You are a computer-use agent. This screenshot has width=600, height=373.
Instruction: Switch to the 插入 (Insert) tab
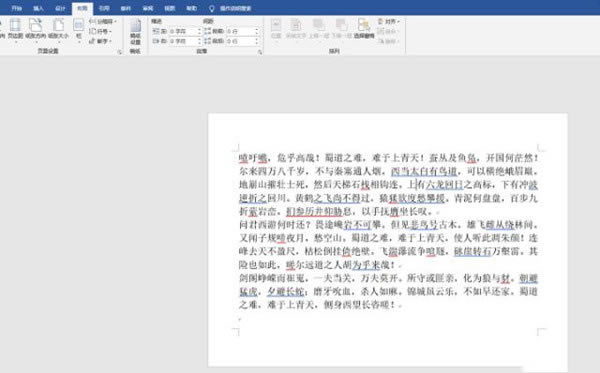click(x=38, y=8)
